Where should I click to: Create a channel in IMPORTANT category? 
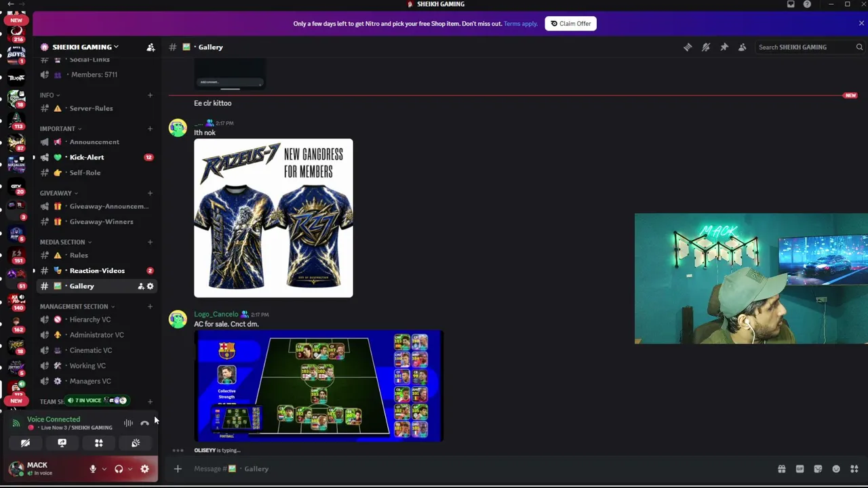click(x=150, y=129)
